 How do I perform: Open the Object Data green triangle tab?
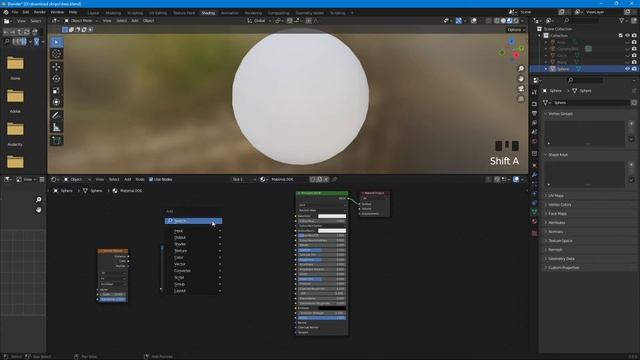[x=534, y=211]
